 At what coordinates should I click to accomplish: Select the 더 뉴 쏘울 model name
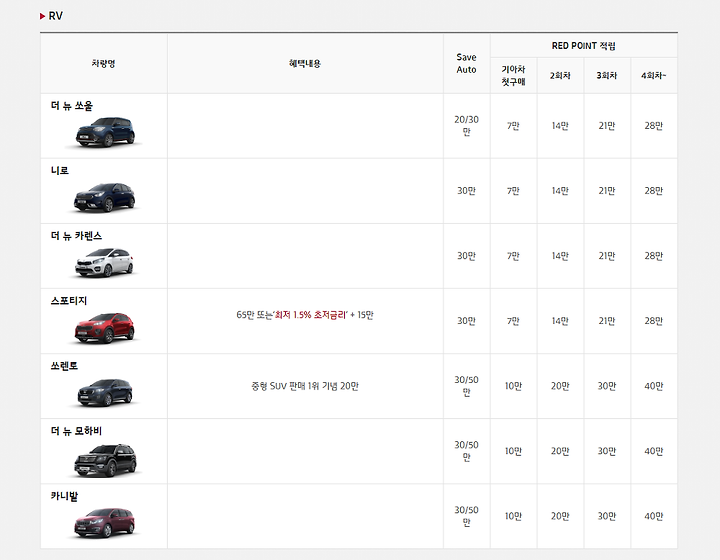click(72, 106)
